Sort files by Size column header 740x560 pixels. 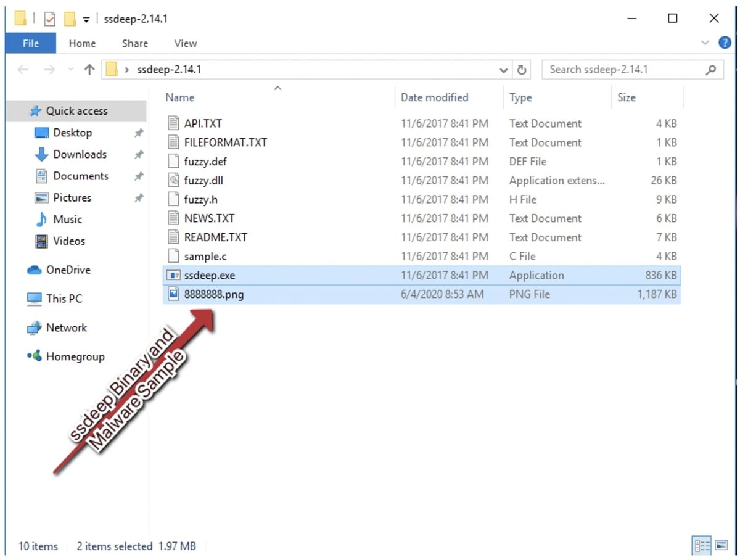[627, 97]
